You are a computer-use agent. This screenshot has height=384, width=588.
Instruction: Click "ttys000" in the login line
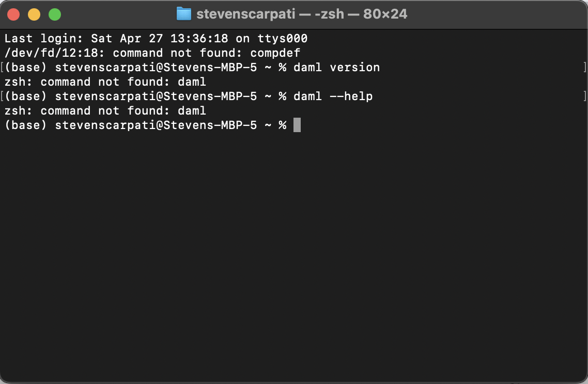[x=282, y=38]
